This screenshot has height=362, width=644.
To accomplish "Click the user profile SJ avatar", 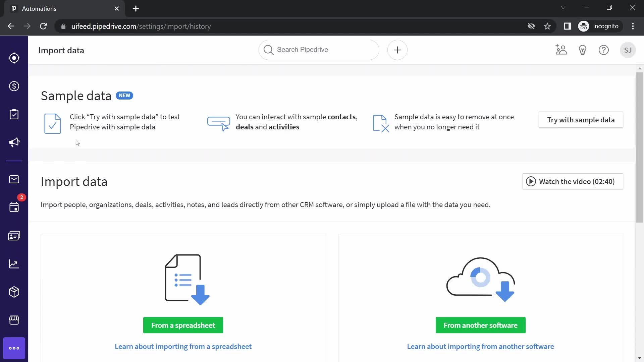I will pyautogui.click(x=628, y=50).
